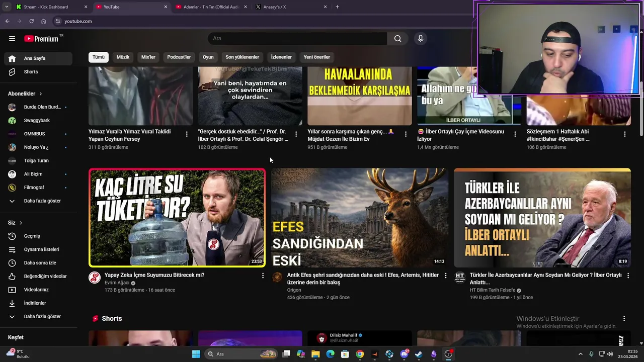Select the Son yüklenenler filter chip
644x362 pixels.
point(243,57)
